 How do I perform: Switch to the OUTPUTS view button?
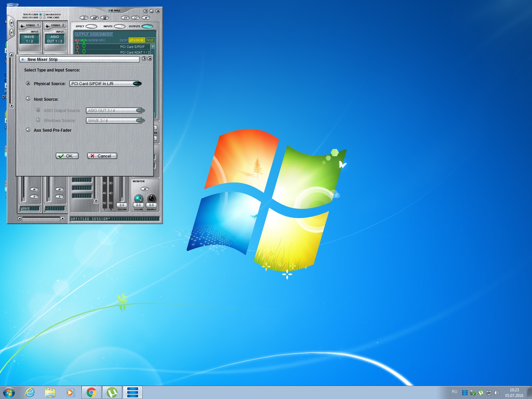coord(147,26)
